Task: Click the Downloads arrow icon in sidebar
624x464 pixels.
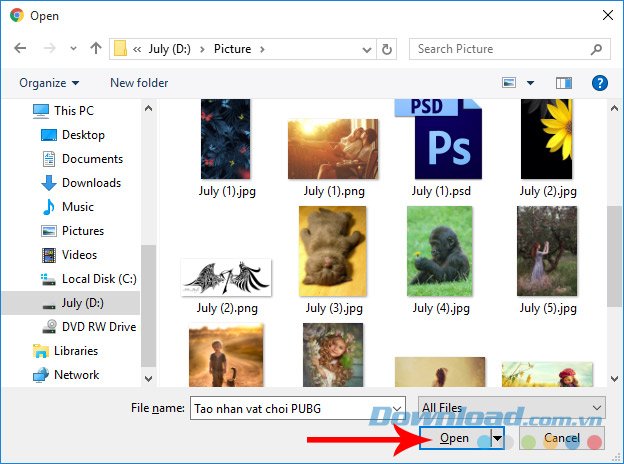Action: pos(49,183)
